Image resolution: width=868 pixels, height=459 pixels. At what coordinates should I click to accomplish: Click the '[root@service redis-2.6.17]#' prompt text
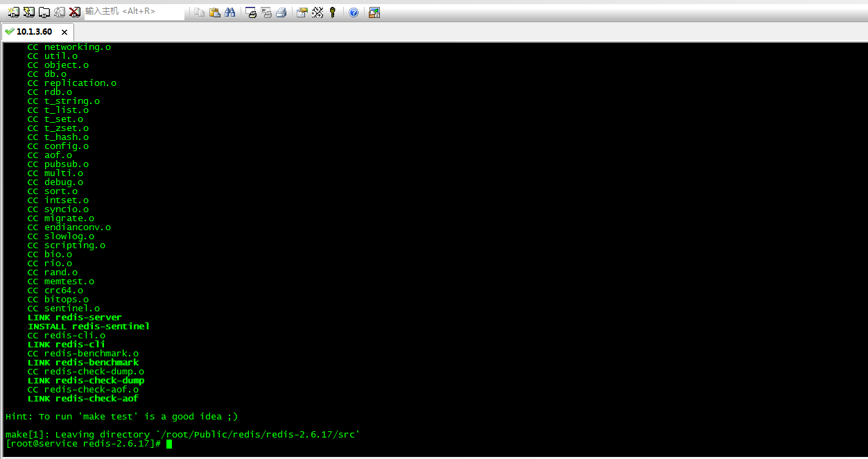click(x=83, y=444)
